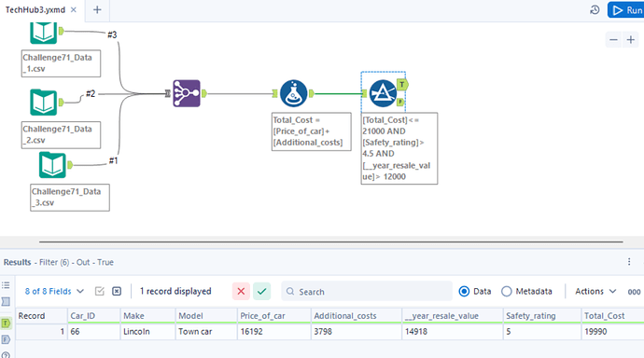Click the Make column header
This screenshot has width=644, height=358.
point(147,316)
